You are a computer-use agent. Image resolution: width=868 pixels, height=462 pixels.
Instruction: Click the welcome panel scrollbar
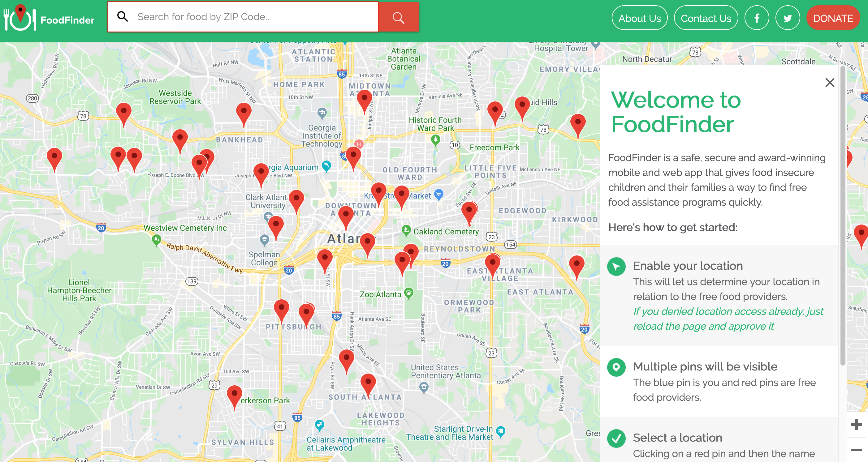(842, 216)
